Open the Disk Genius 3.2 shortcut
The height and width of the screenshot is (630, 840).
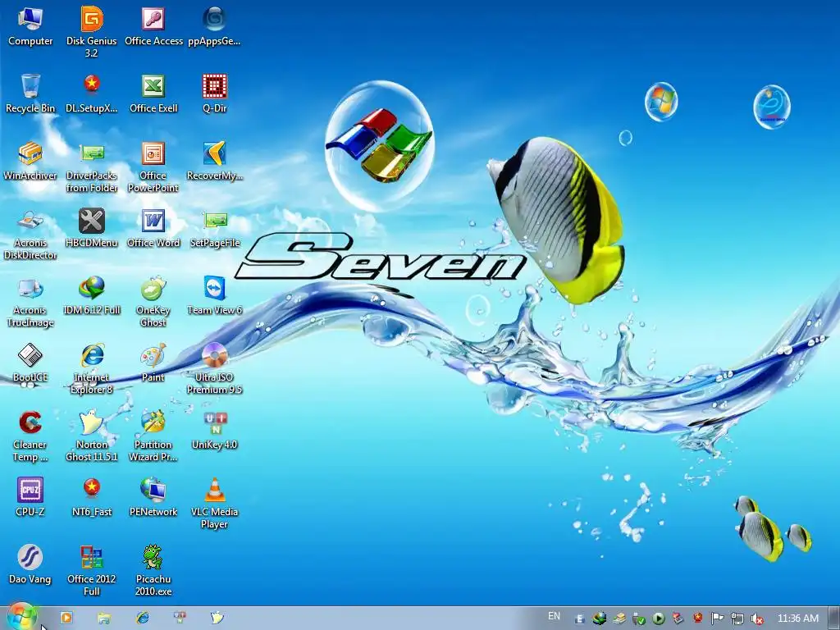coord(92,32)
